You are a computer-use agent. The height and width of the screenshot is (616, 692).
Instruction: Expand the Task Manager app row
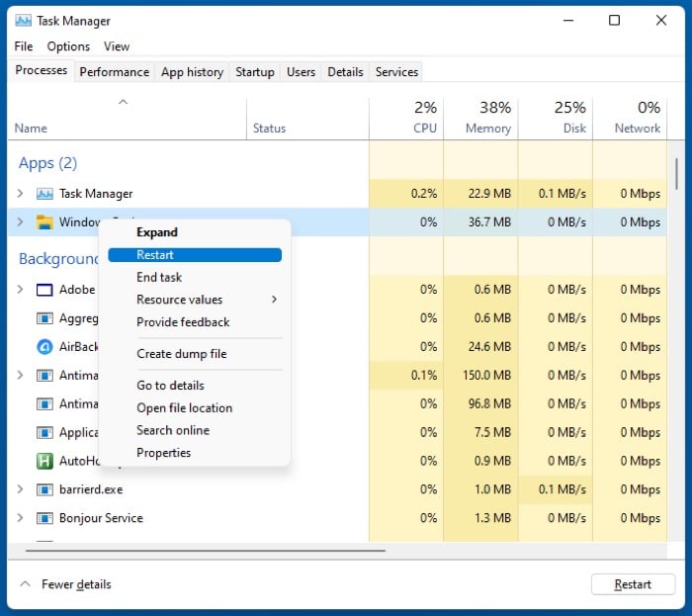[20, 193]
